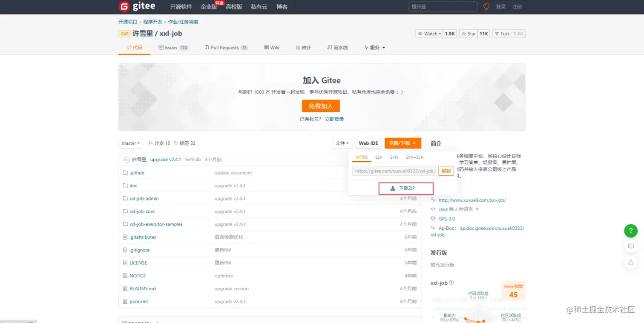Open the 流水线 tab

click(337, 48)
